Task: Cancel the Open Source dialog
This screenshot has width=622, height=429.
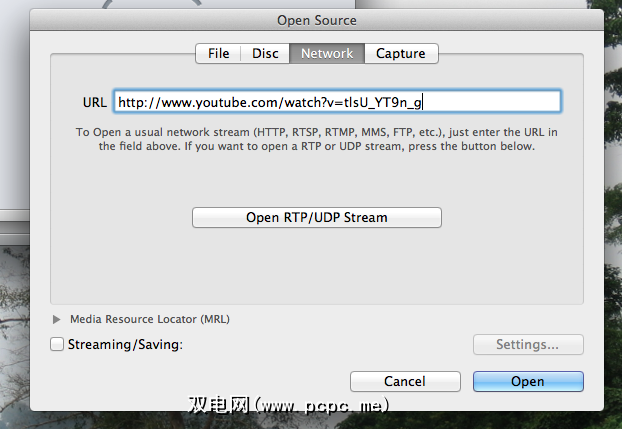Action: click(405, 381)
